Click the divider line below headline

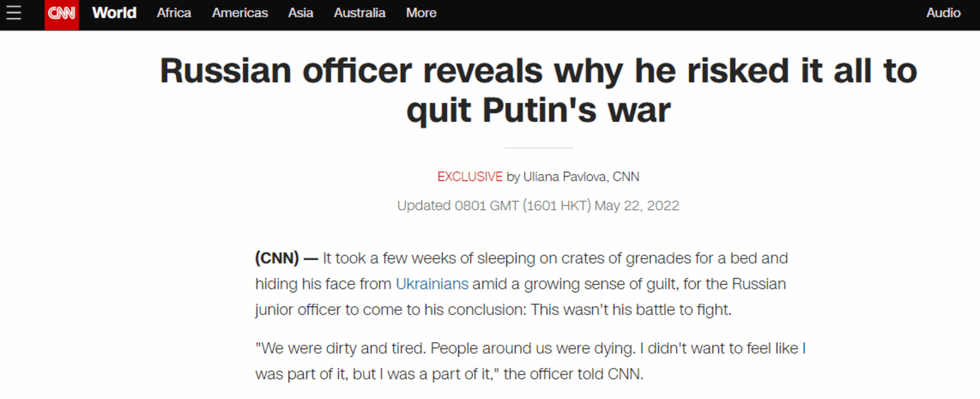point(538,148)
